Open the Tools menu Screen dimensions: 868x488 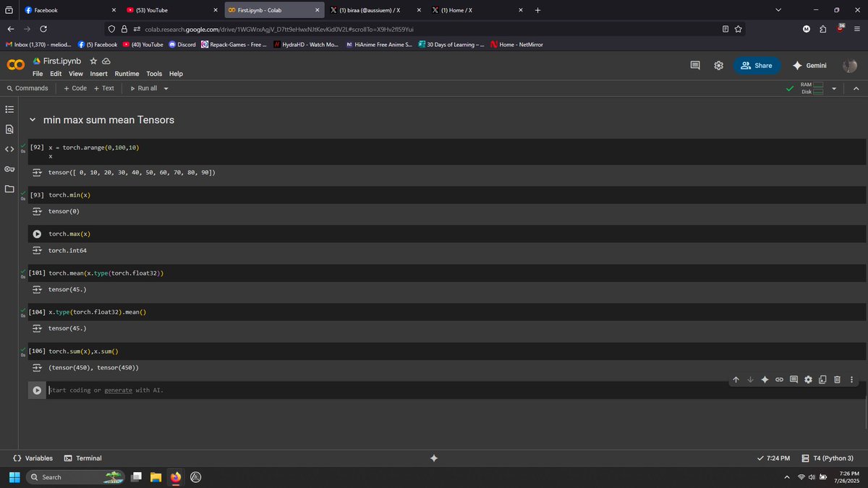pyautogui.click(x=154, y=74)
